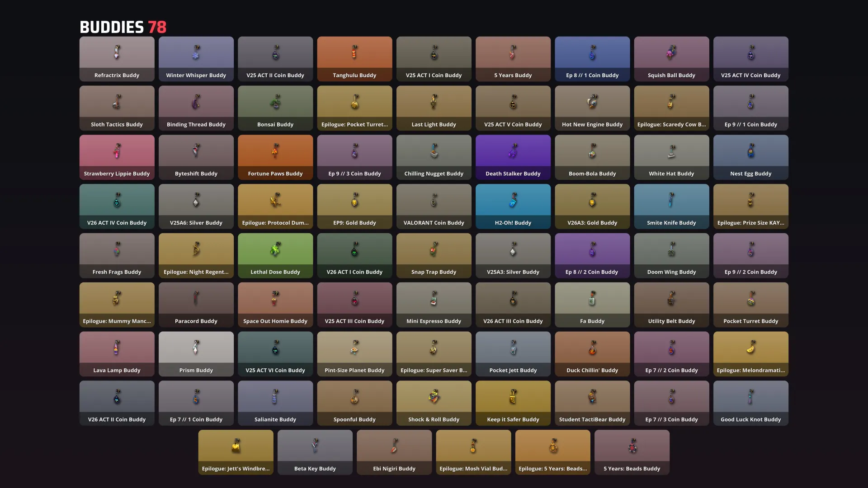Open the Fortune Paws Buddy icon
The width and height of the screenshot is (868, 488).
[x=275, y=151]
